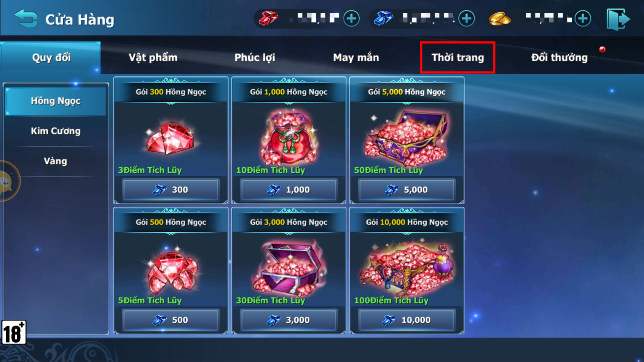Open the floating assistant icon on left edge

coord(7,181)
